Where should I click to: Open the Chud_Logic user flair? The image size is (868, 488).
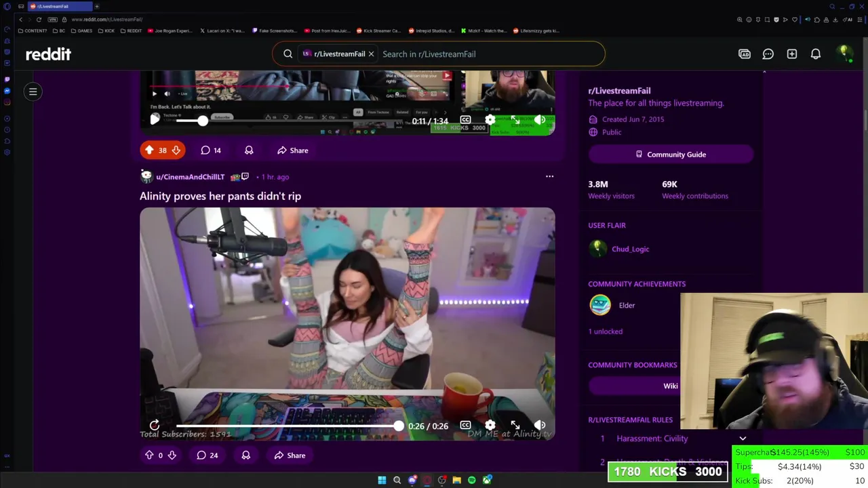point(630,249)
